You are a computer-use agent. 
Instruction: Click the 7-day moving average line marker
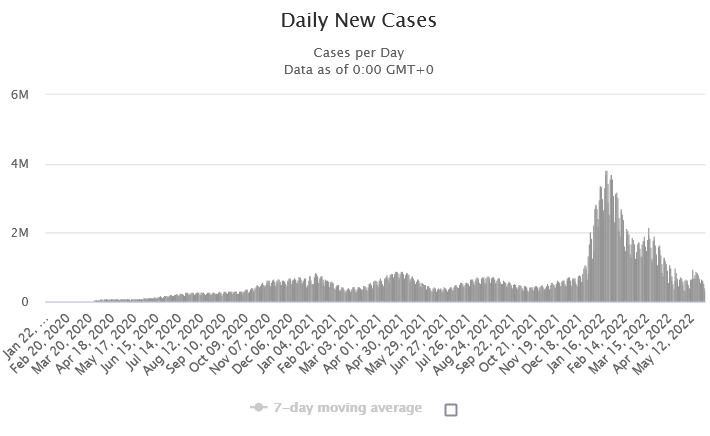(259, 408)
